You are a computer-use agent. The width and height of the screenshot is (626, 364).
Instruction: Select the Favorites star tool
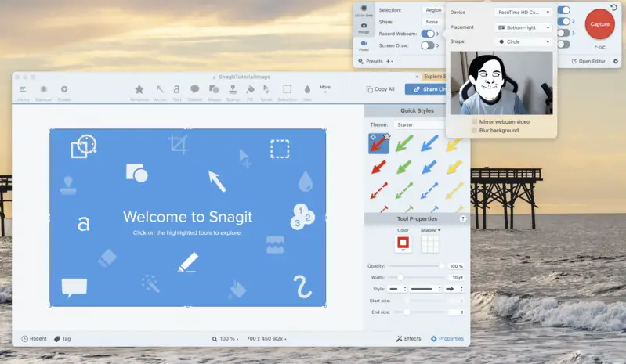(139, 92)
